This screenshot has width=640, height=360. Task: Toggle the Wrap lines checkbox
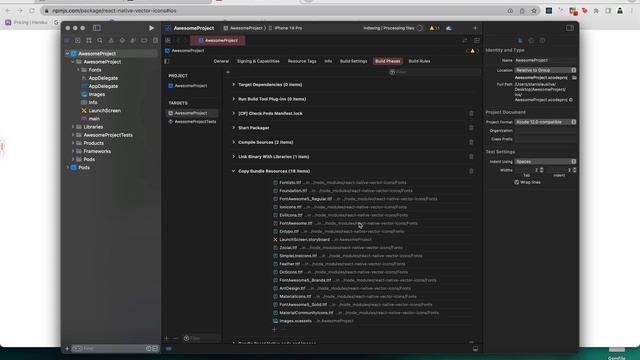pos(517,182)
